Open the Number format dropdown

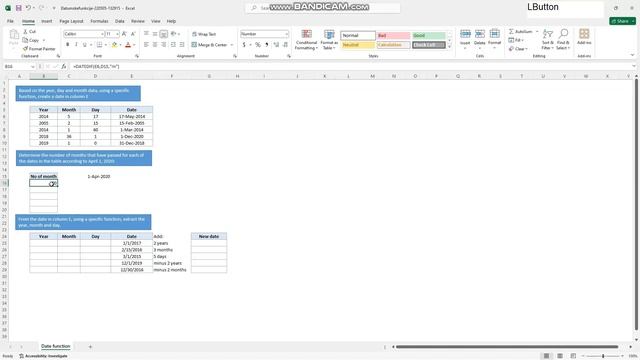pos(287,34)
